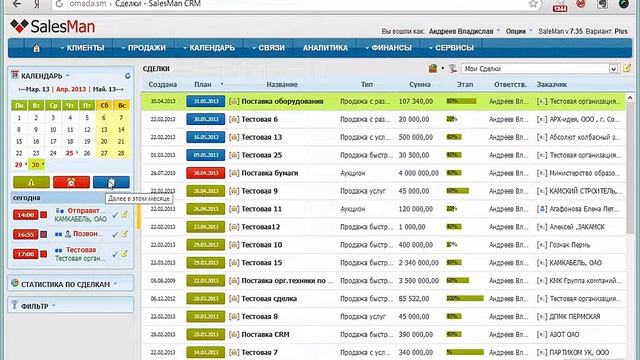
Task: Reload the page in browser
Action: click(59, 4)
